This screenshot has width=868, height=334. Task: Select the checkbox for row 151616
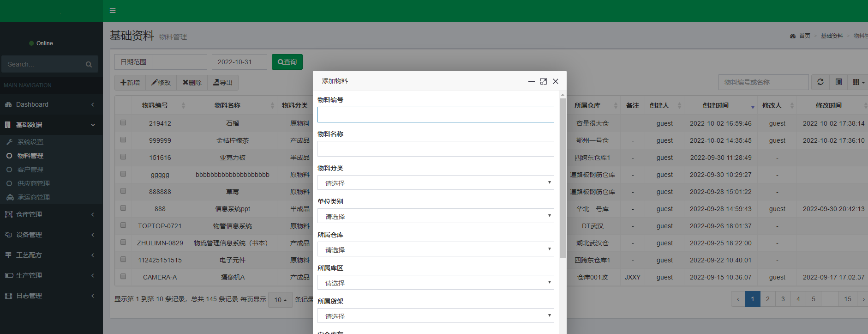[x=123, y=157]
